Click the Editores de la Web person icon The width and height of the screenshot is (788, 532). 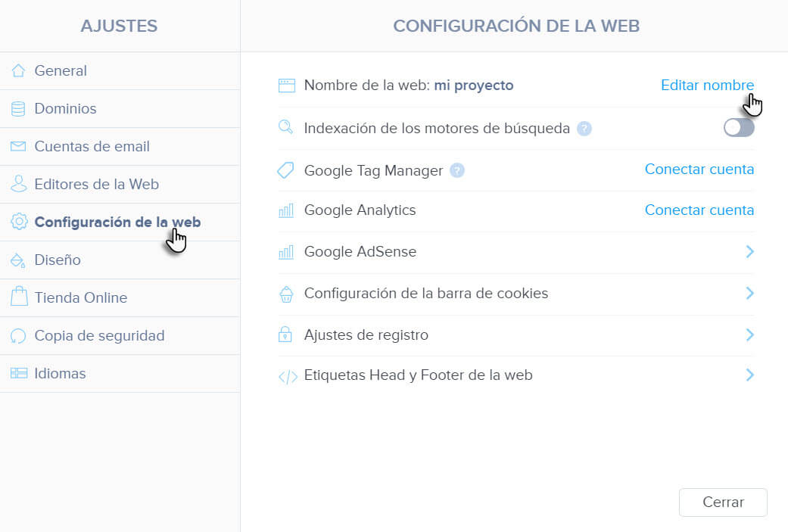tap(19, 184)
